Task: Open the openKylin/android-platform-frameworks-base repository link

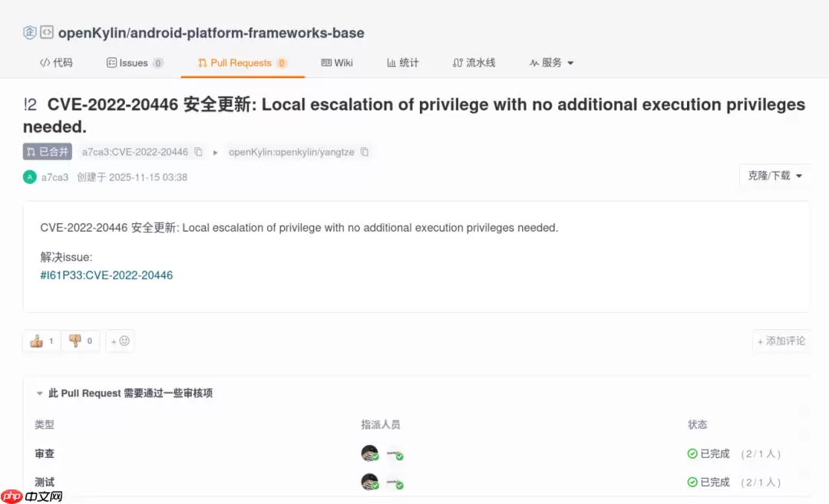Action: coord(211,33)
